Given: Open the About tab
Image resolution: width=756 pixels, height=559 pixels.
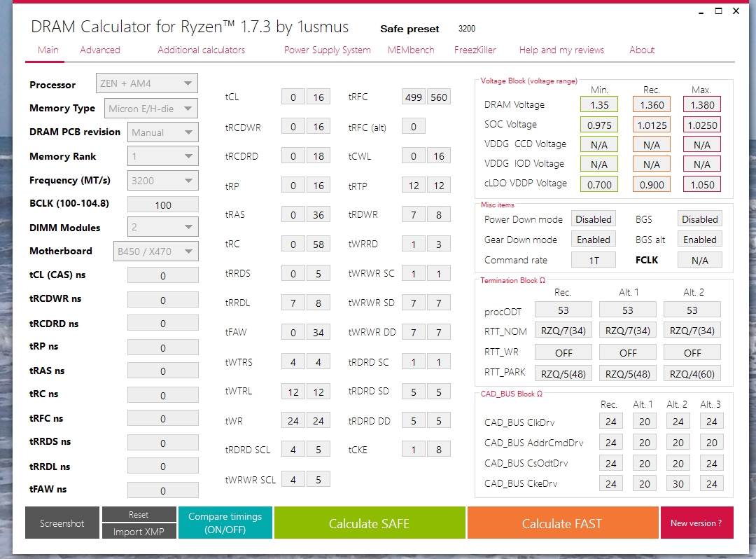Looking at the screenshot, I should click(642, 50).
